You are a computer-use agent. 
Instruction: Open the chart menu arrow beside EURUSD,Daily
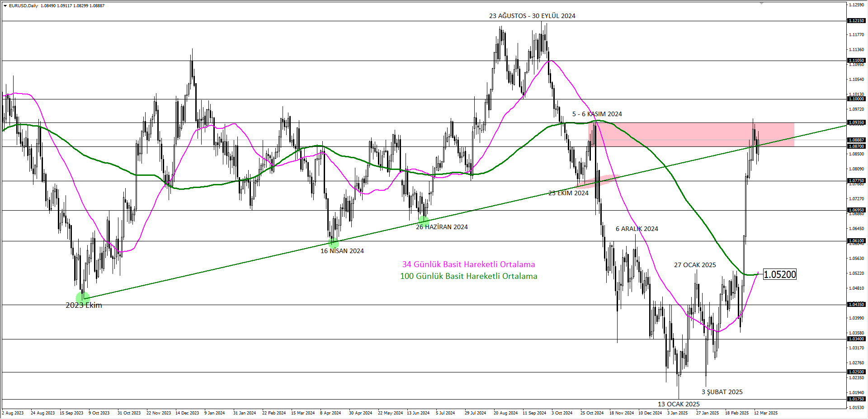[x=5, y=6]
